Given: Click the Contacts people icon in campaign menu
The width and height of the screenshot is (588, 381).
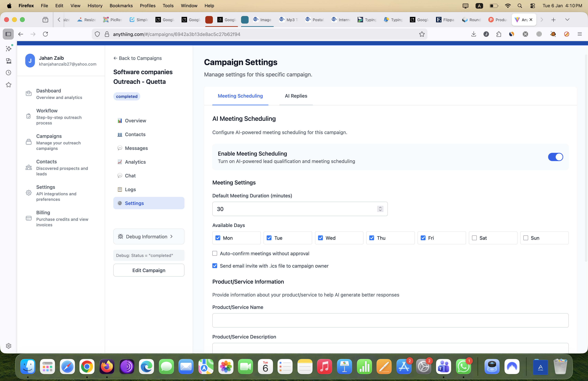Looking at the screenshot, I should click(x=120, y=135).
